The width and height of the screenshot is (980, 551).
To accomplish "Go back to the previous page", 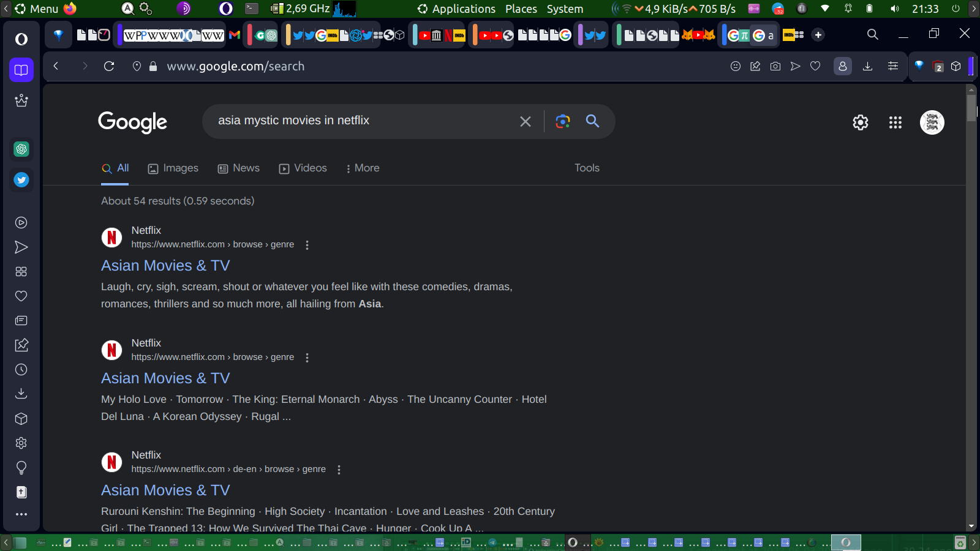I will click(56, 66).
